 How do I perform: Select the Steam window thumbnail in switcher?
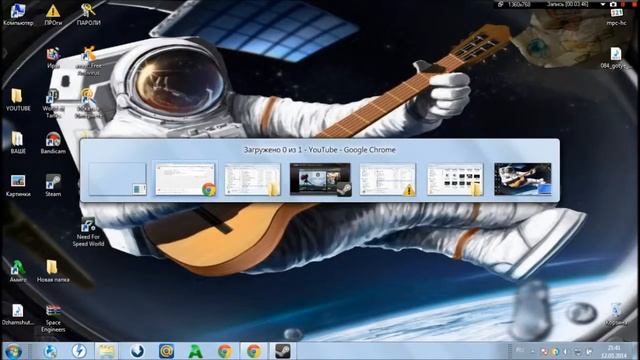point(320,179)
